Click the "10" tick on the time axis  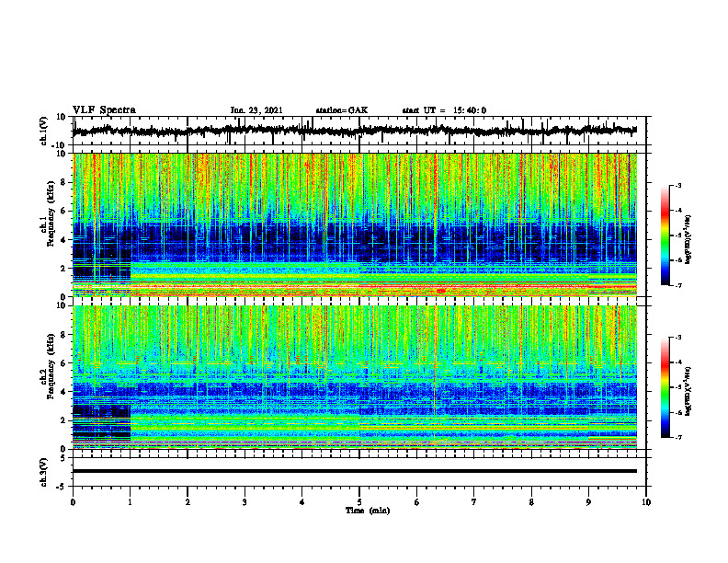[x=646, y=502]
